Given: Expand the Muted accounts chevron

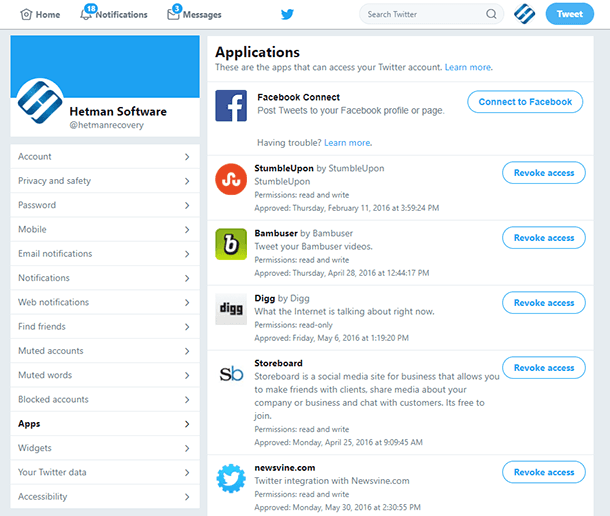Looking at the screenshot, I should pos(187,351).
